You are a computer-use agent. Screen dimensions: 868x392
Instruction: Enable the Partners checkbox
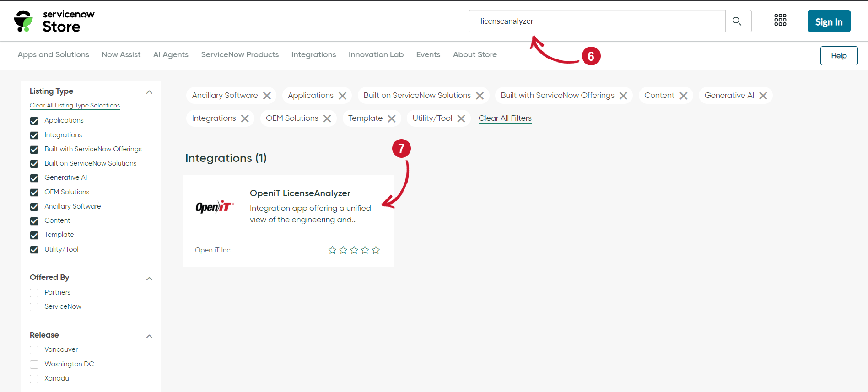pos(34,293)
